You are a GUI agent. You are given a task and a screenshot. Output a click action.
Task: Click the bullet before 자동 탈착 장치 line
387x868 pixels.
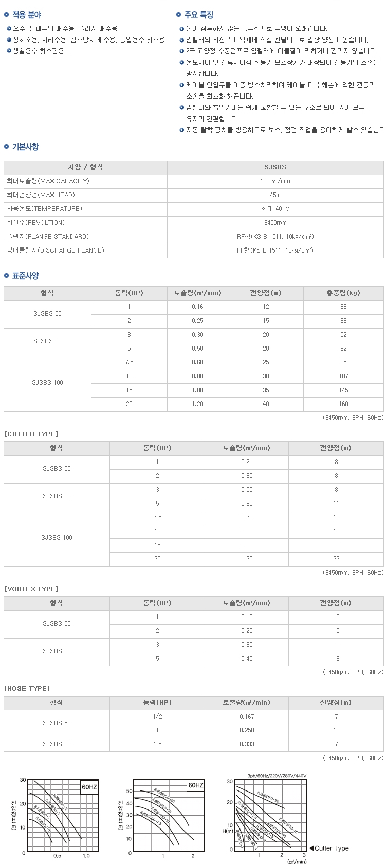pyautogui.click(x=181, y=130)
